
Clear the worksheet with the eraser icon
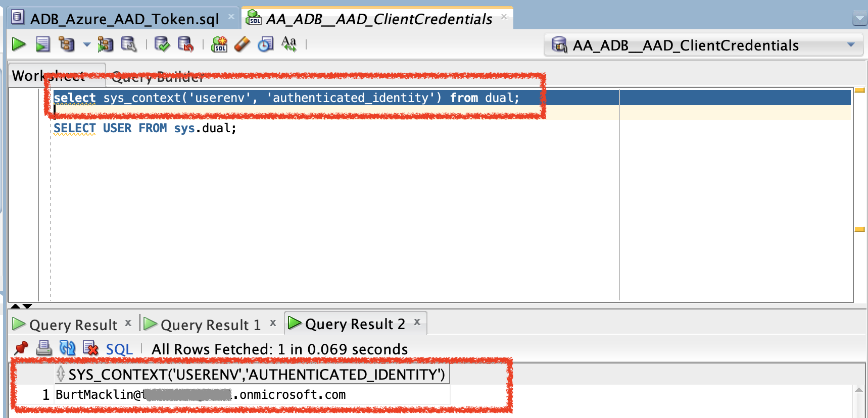pyautogui.click(x=243, y=44)
